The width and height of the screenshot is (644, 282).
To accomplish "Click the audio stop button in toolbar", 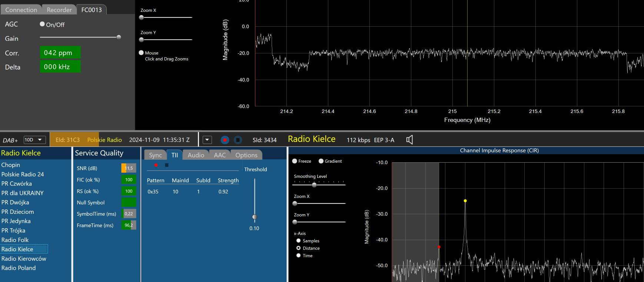I will pyautogui.click(x=238, y=140).
